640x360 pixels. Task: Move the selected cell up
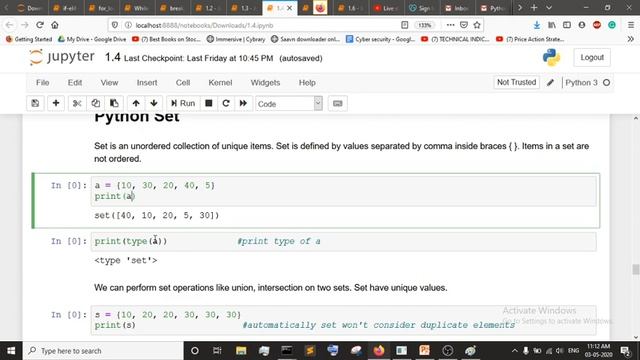(x=136, y=103)
